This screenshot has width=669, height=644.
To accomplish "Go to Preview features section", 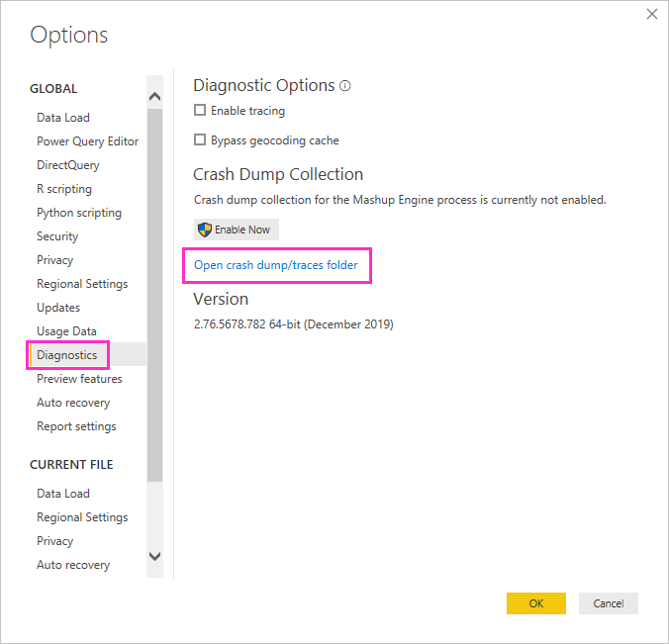I will [x=79, y=379].
